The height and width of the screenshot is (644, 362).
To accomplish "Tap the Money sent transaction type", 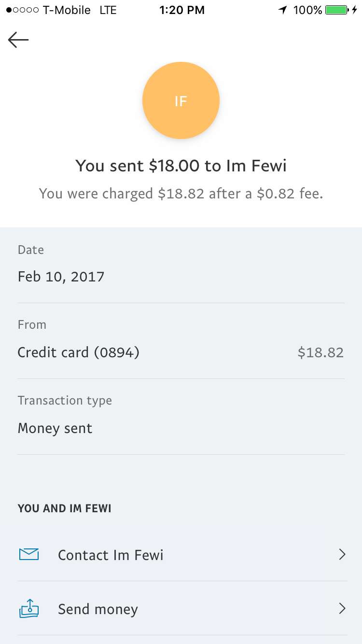I will point(55,428).
